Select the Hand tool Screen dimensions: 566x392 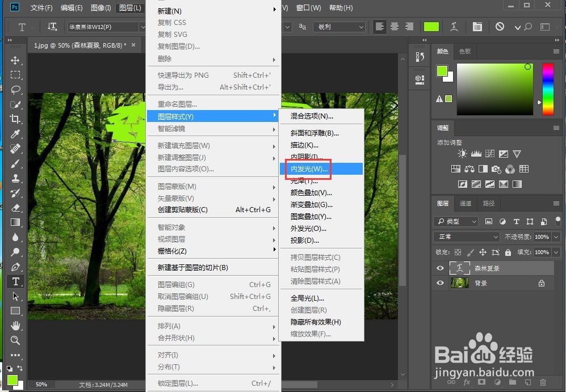pyautogui.click(x=15, y=325)
